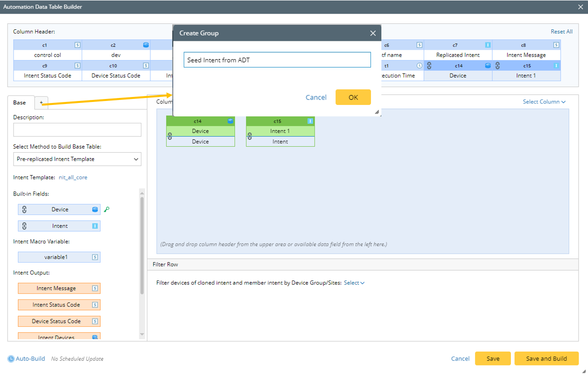
Task: Click link icon on green Intent 1 card
Action: 250,136
